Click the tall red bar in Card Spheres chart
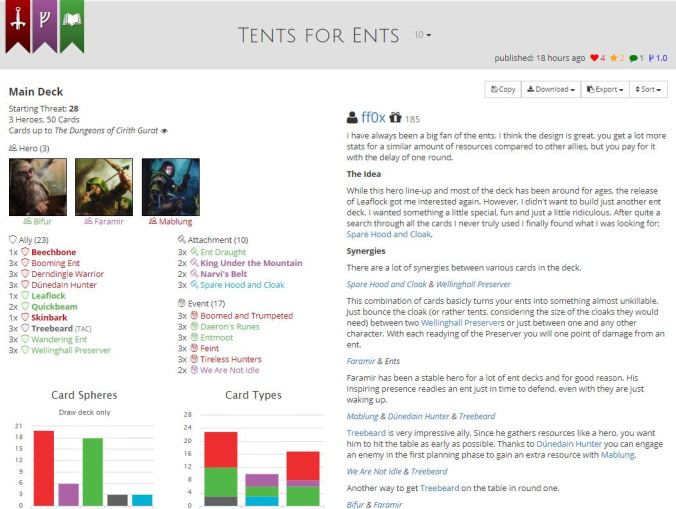 tap(44, 468)
